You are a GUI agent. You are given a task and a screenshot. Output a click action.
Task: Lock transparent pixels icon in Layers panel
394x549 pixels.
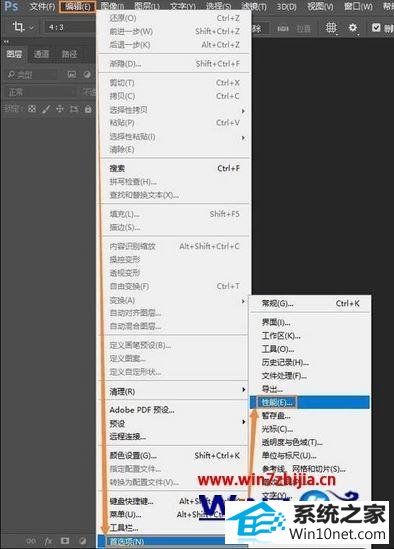pyautogui.click(x=32, y=109)
